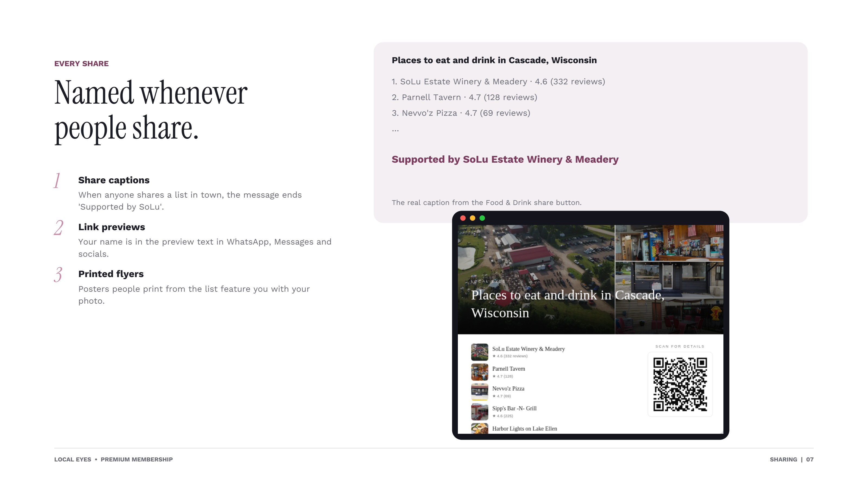Open the SoLu Estate Winery & Meadery thumbnail

tap(480, 352)
